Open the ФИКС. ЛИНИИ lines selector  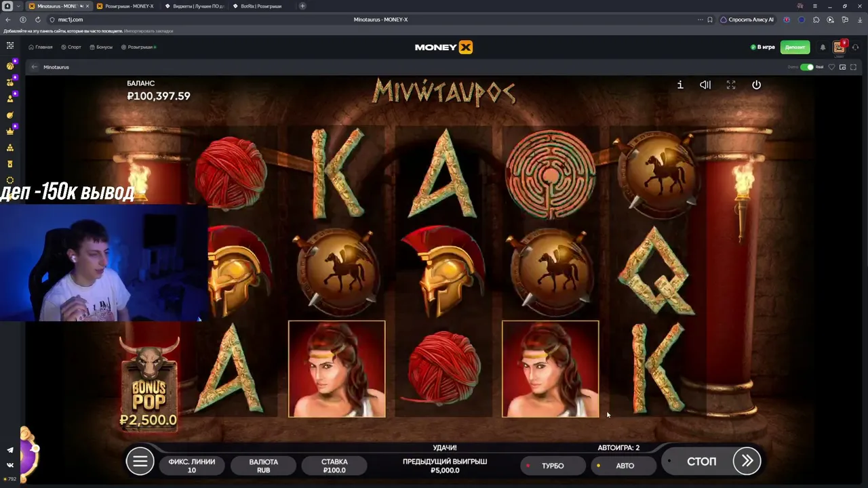pos(192,466)
